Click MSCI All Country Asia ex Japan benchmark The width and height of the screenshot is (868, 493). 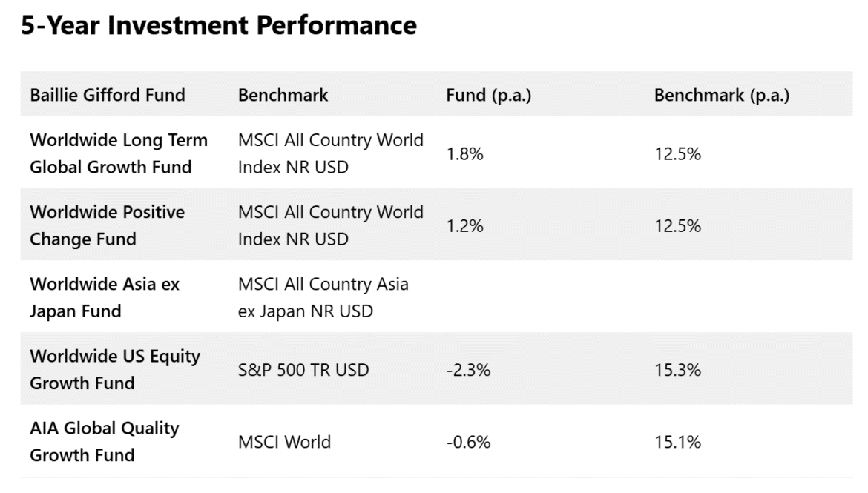point(323,297)
